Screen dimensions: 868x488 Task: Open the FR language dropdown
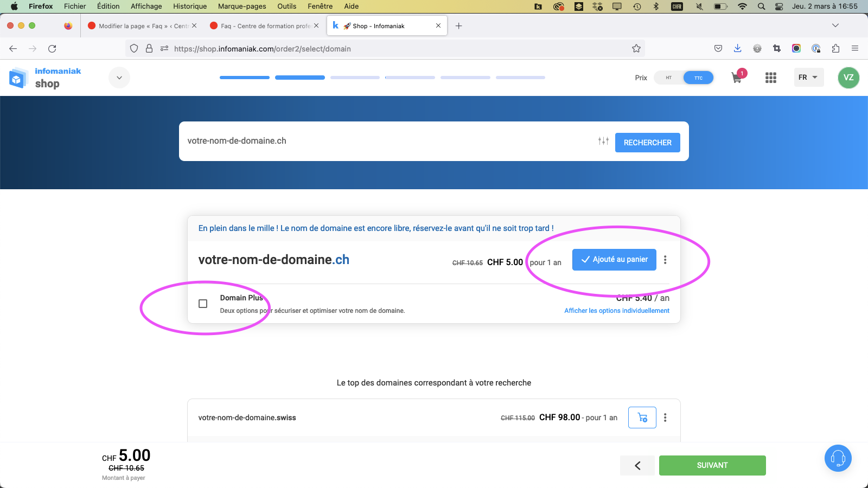808,78
